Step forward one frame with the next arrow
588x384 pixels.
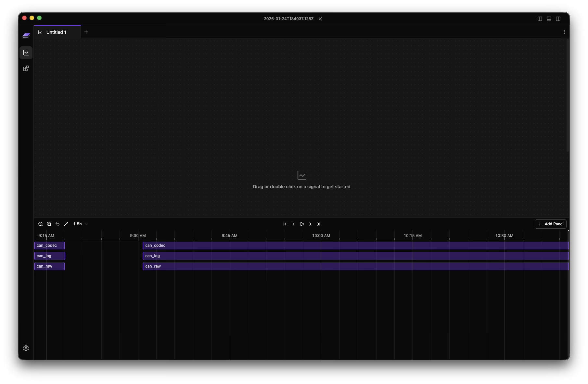pos(310,224)
